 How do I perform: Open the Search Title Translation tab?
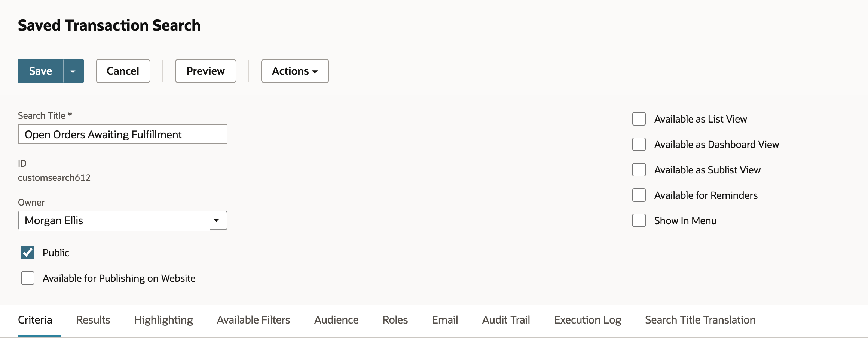point(700,320)
